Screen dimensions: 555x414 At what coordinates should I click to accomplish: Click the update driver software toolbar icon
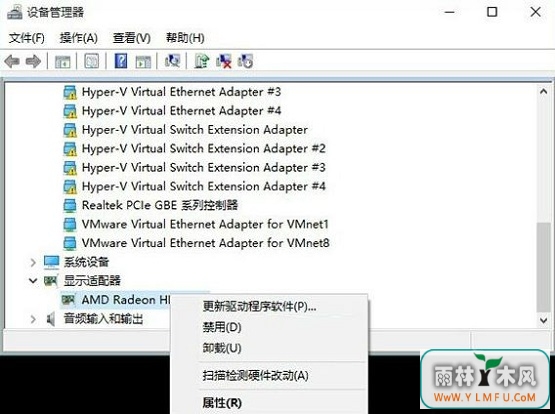tap(202, 61)
